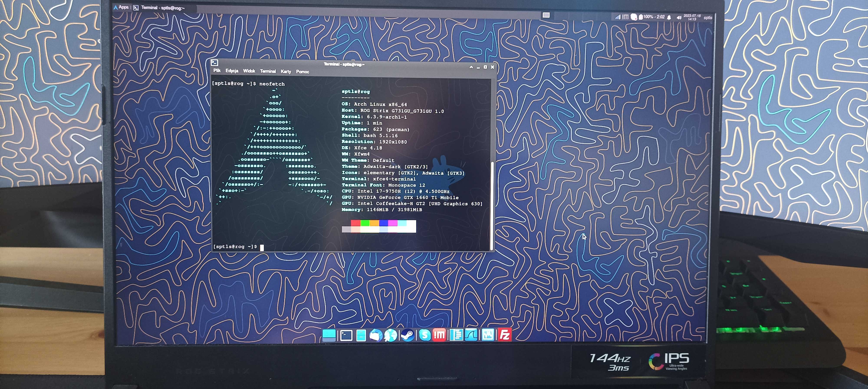Launch Thunderbird mail from the dock

tap(376, 335)
